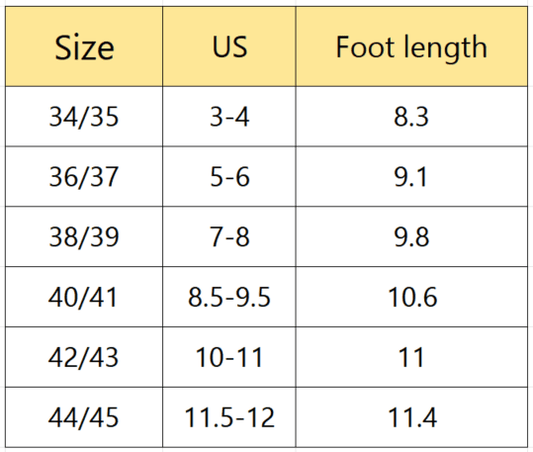533x452 pixels.
Task: Click the 34/35 size cell
Action: pos(84,117)
